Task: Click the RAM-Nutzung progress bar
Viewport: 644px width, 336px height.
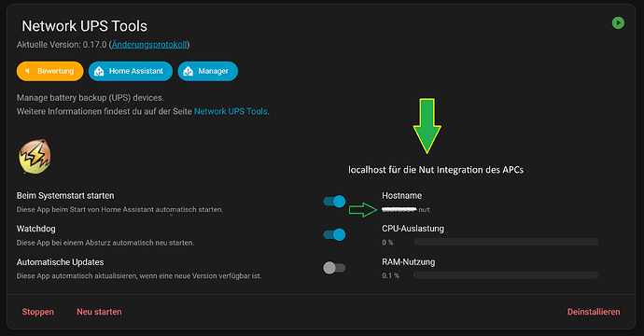Action: tap(506, 275)
